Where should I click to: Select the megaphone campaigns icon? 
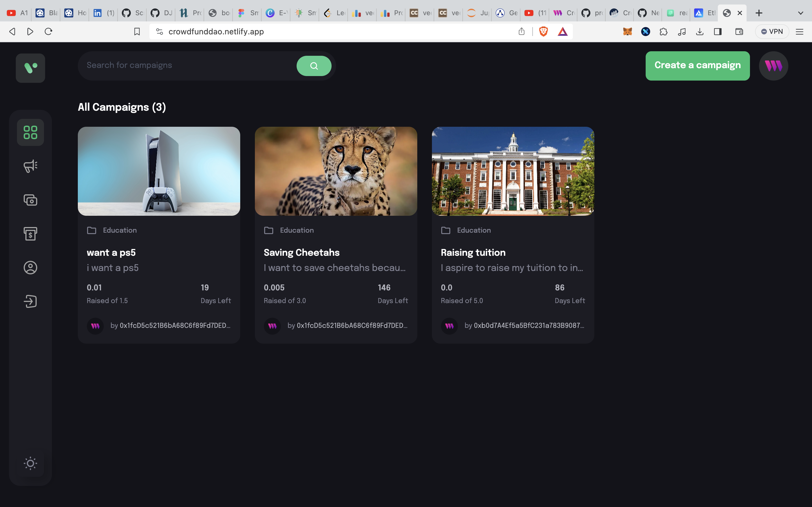[30, 166]
